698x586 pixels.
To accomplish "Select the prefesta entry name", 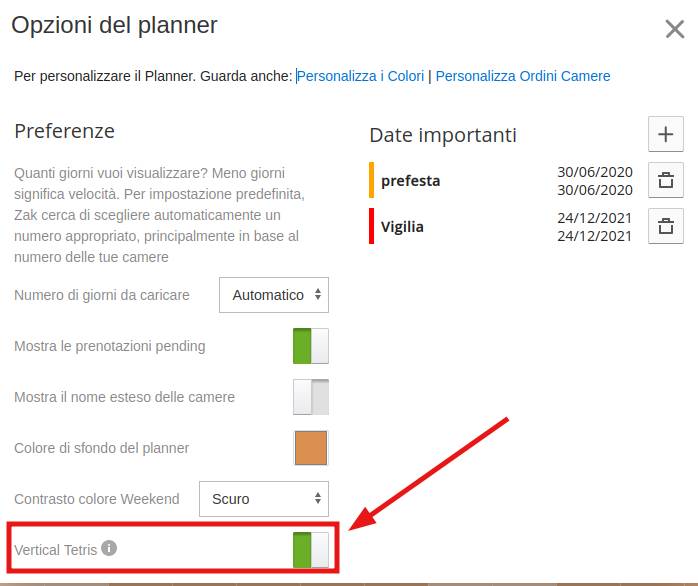I will (410, 181).
